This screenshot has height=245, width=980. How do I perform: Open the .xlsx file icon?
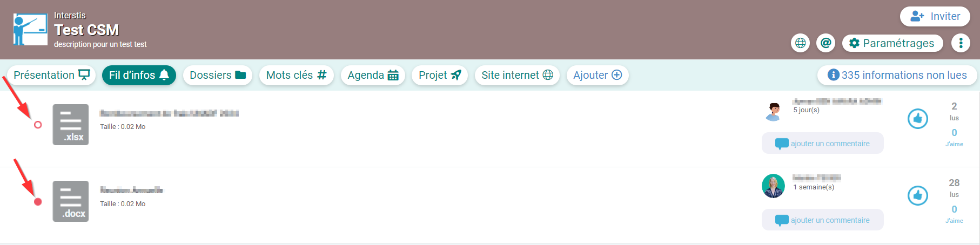(71, 125)
